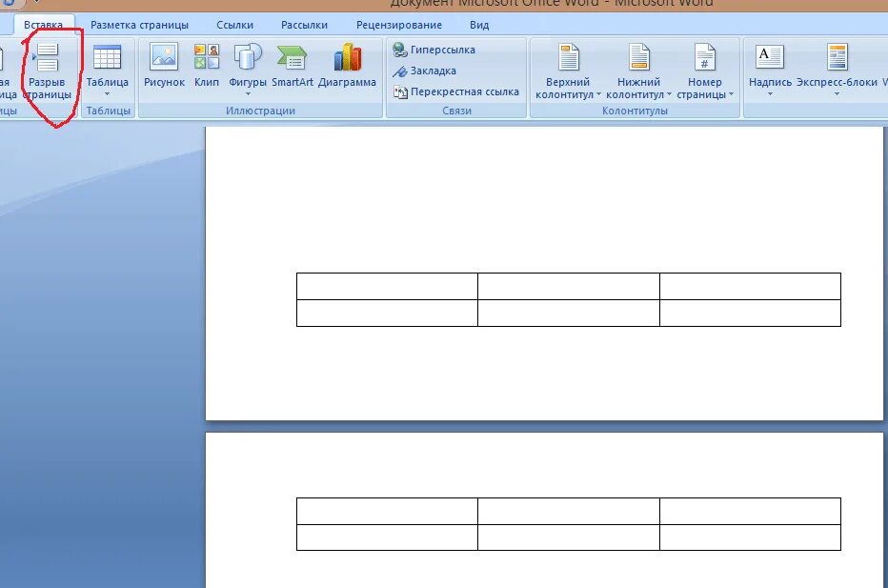This screenshot has height=588, width=888.
Task: Click the Иллюстрации group label
Action: click(260, 111)
